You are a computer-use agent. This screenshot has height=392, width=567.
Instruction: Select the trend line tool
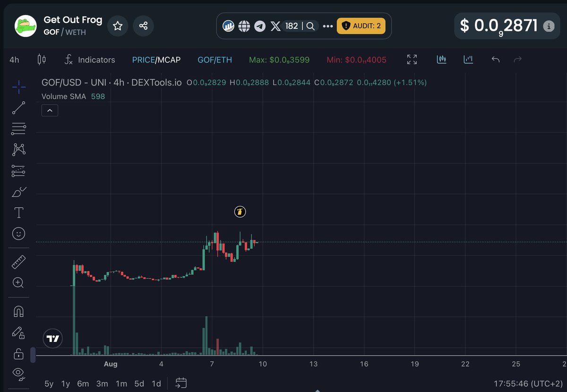click(18, 108)
